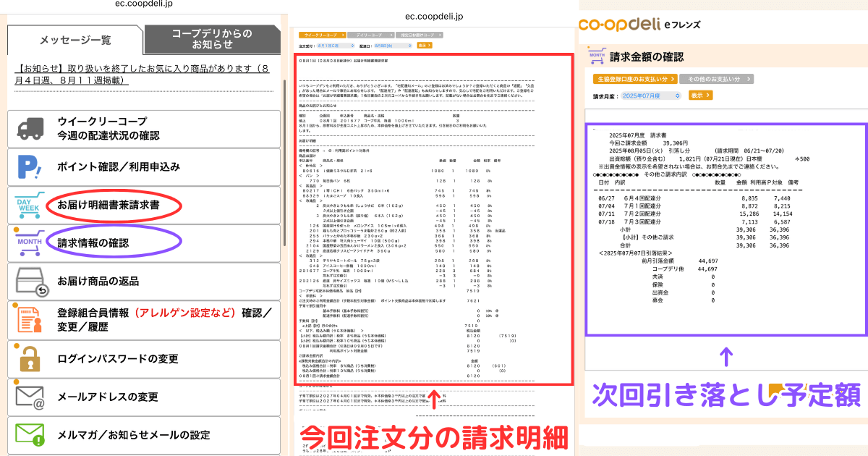Click the delivery truck icon for ウイークリーコープ
The width and height of the screenshot is (868, 456).
[x=30, y=128]
